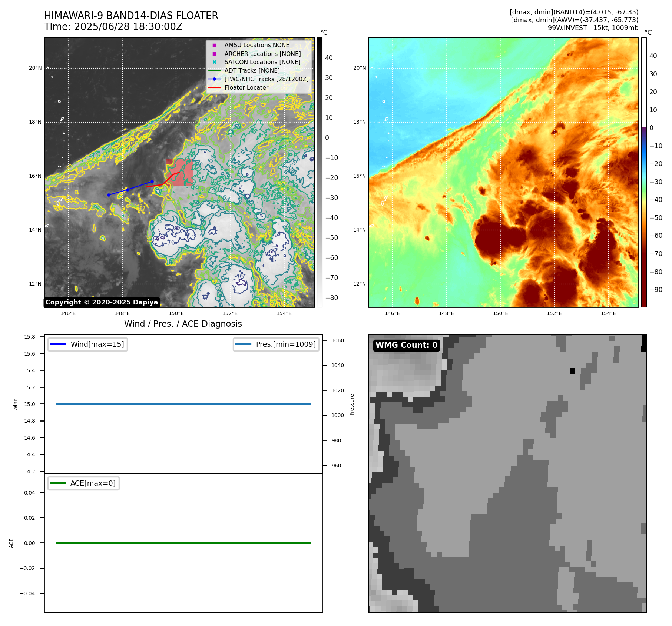Open the WMG count grayscale pixel panel
This screenshot has height=626, width=672.
(507, 473)
